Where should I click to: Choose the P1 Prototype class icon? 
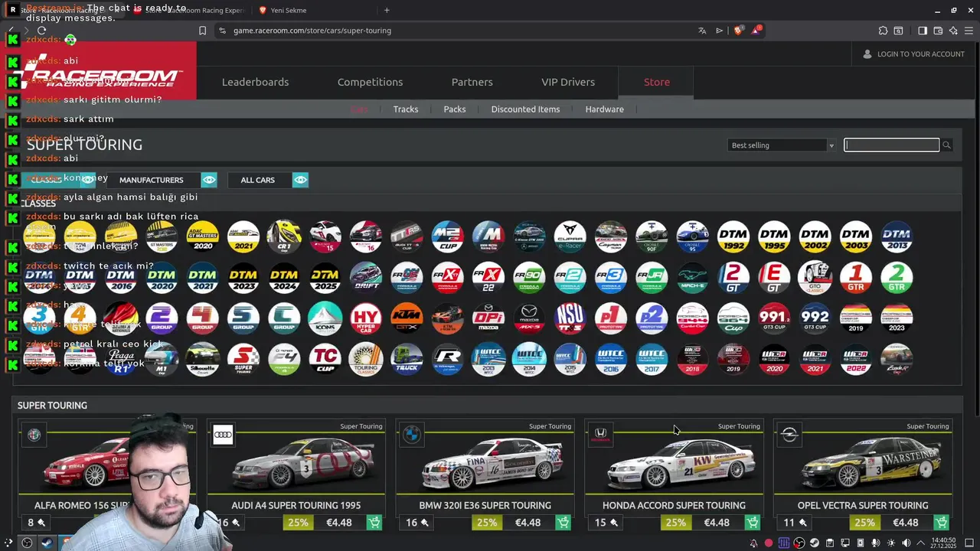pyautogui.click(x=611, y=318)
